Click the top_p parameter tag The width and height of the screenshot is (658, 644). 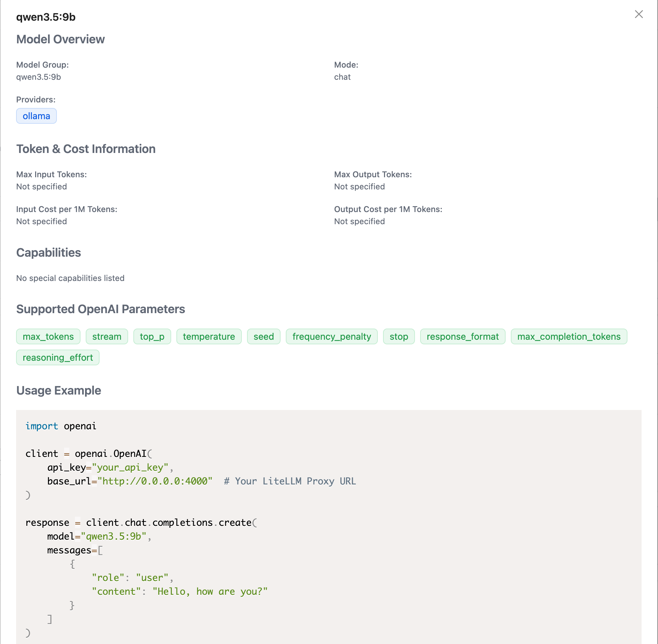152,336
